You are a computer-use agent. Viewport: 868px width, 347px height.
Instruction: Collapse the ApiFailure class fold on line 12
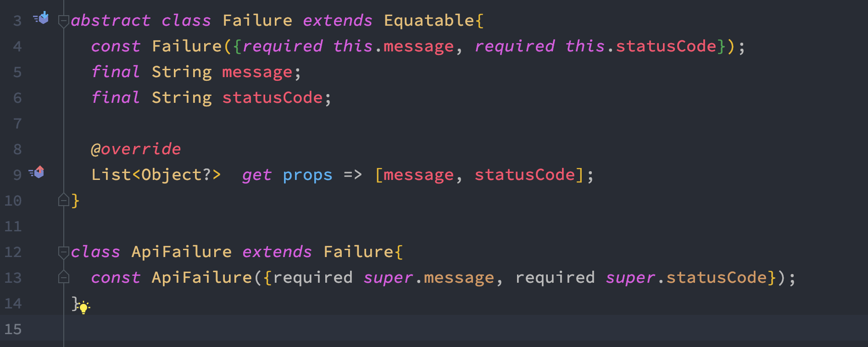coord(63,252)
